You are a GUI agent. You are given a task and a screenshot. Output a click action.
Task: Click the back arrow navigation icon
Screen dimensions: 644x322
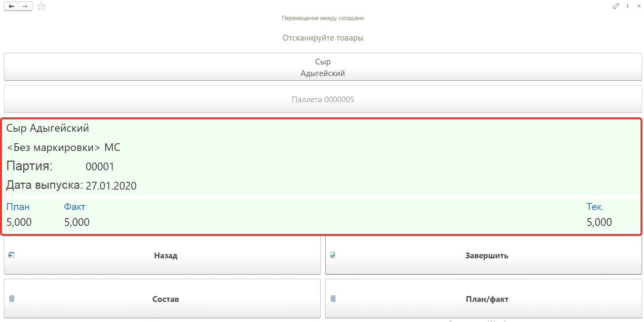(x=11, y=6)
